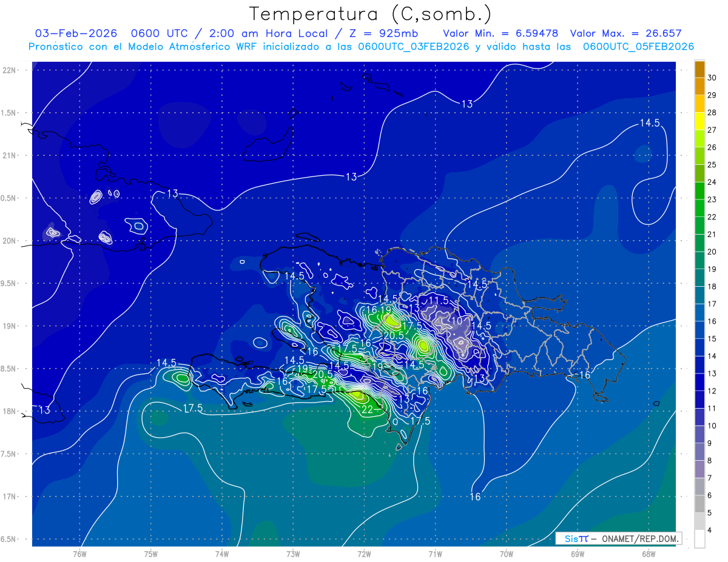
Task: Click the Valor Max. = 26.657 text
Action: [x=625, y=33]
